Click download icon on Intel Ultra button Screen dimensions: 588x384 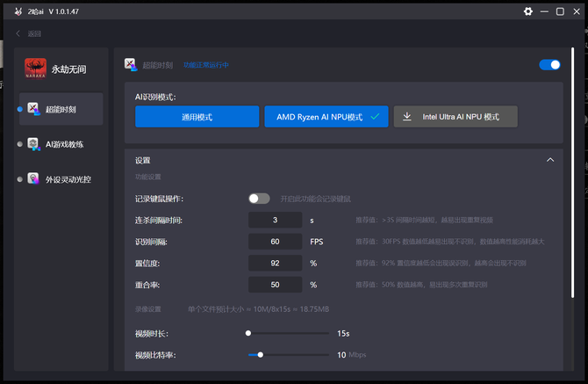pos(407,117)
